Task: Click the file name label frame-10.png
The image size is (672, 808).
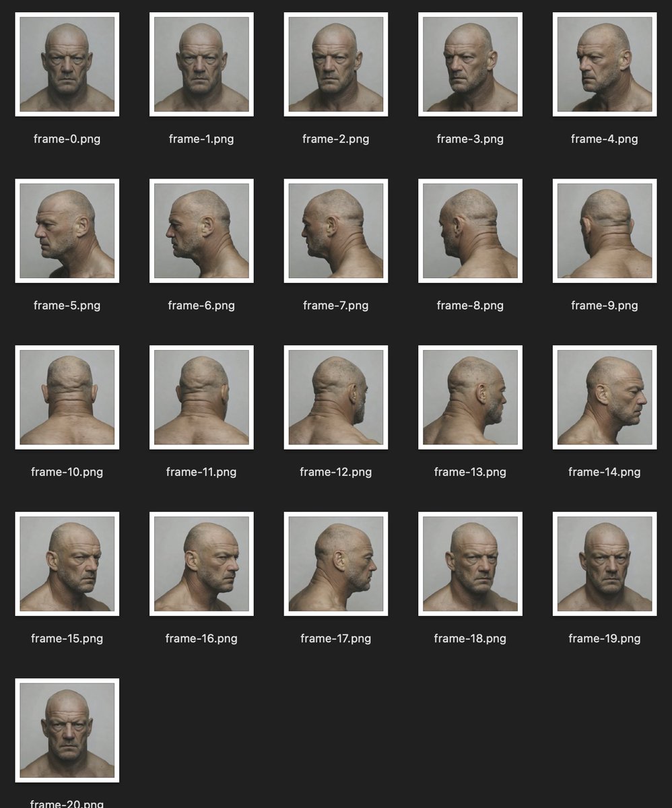Action: click(x=67, y=472)
